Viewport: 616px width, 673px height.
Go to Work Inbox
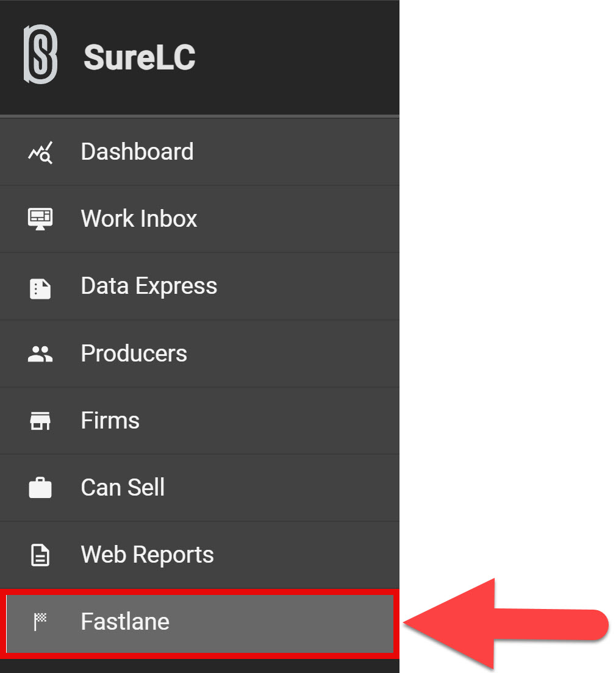[x=139, y=219]
